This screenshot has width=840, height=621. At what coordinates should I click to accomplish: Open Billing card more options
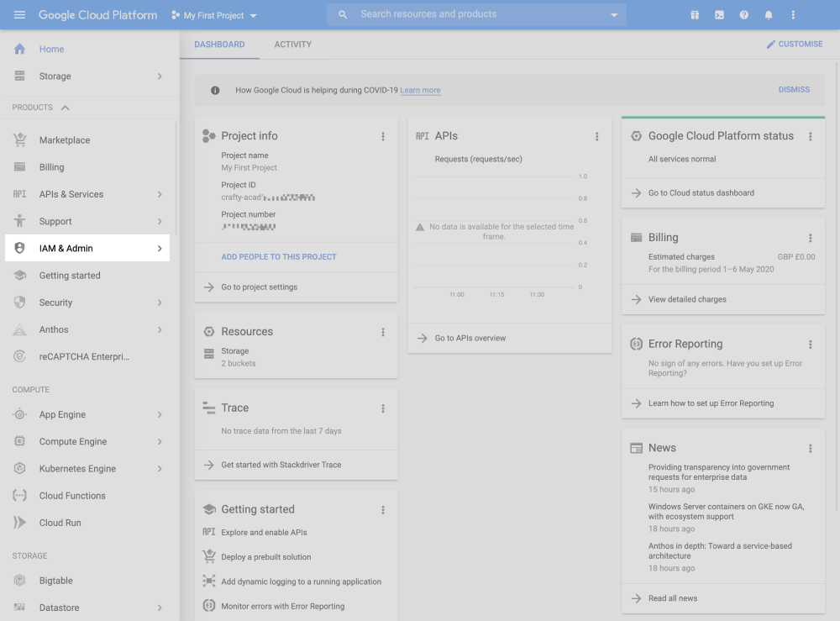tap(811, 238)
